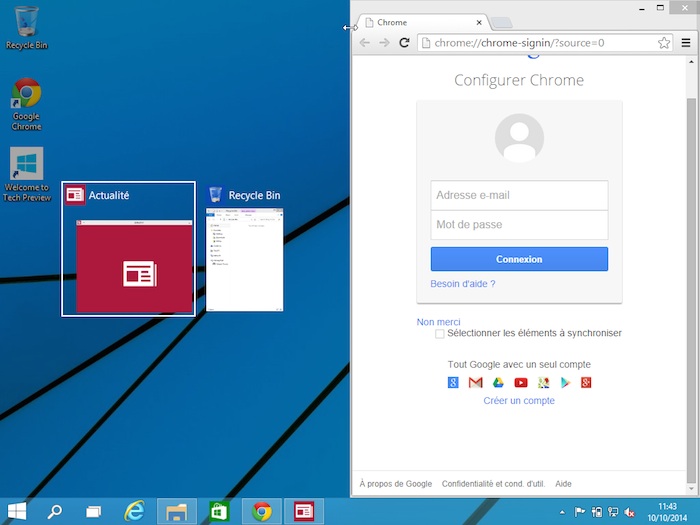Screen dimensions: 700x525
Task: Check Sélectionner les éléments à synchroniser
Action: 440,333
